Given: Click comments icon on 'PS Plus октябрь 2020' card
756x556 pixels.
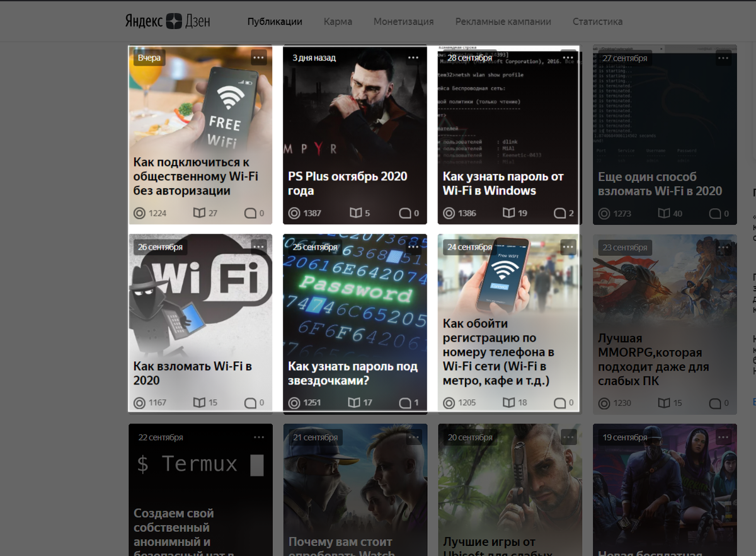Looking at the screenshot, I should pos(405,213).
